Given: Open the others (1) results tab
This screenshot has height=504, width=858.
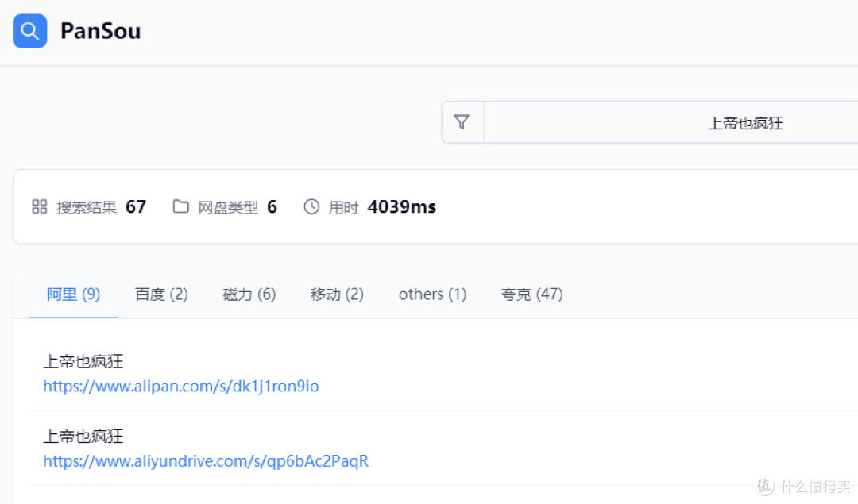Looking at the screenshot, I should pos(431,294).
